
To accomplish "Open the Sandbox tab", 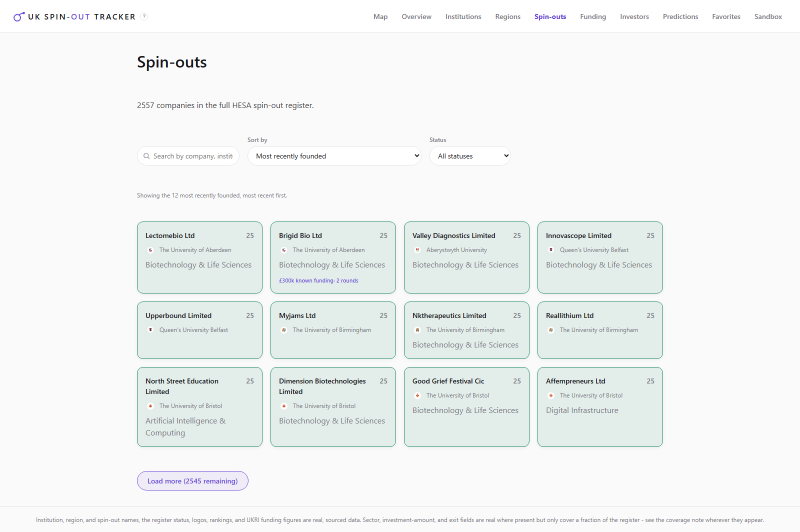I will coord(768,16).
